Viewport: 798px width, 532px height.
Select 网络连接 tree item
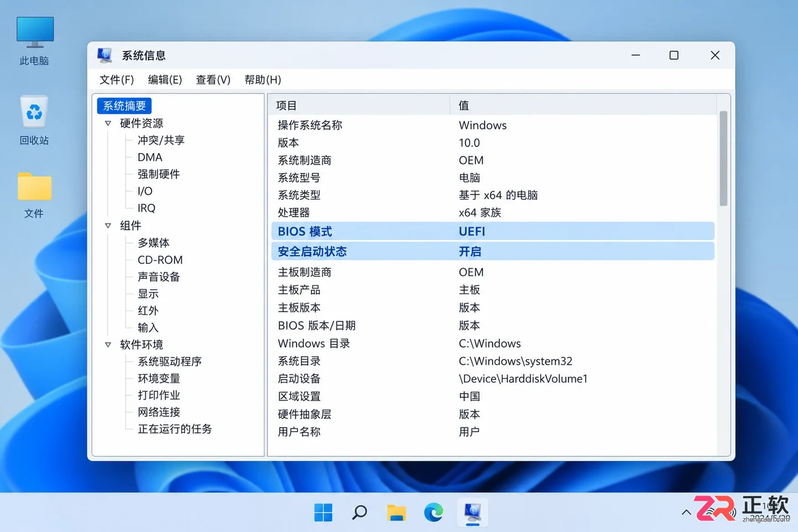coord(159,412)
